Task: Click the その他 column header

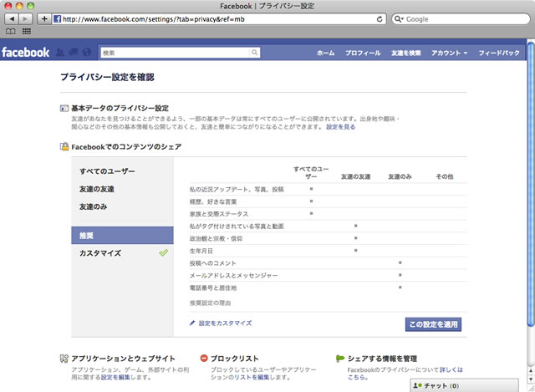Action: point(445,176)
